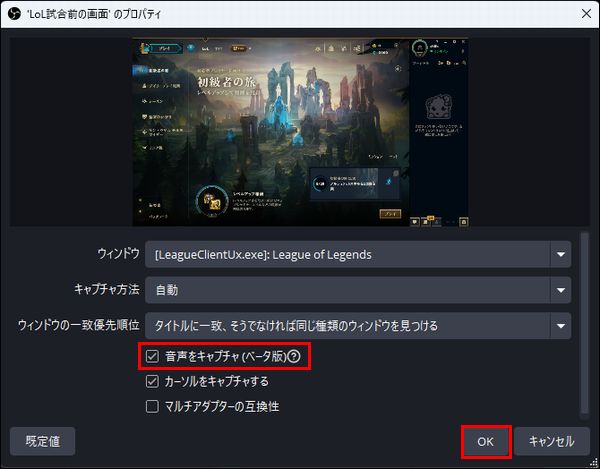Click the キャンセル button

click(x=552, y=441)
